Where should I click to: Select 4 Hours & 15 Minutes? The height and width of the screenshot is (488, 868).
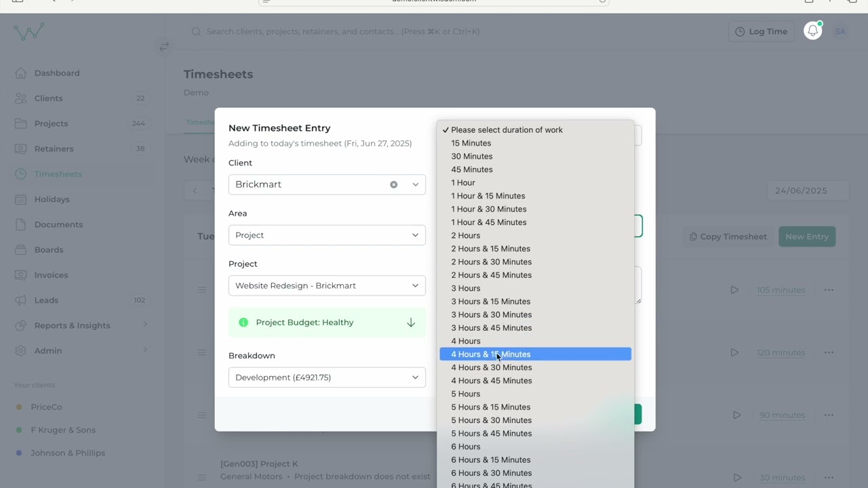(x=536, y=354)
